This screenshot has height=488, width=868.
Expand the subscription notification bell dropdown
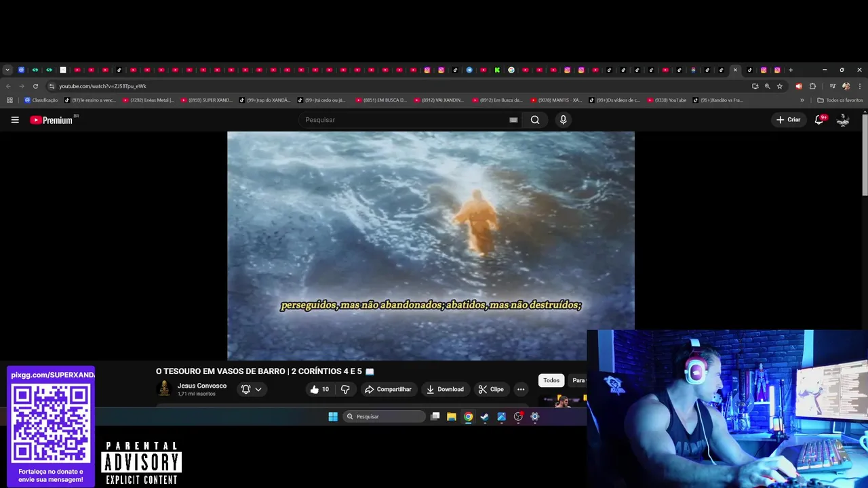(251, 389)
